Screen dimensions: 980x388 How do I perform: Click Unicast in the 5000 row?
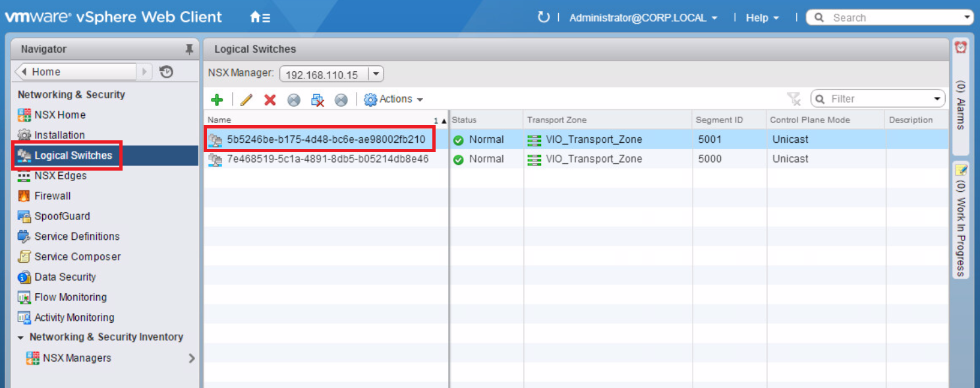(x=790, y=159)
